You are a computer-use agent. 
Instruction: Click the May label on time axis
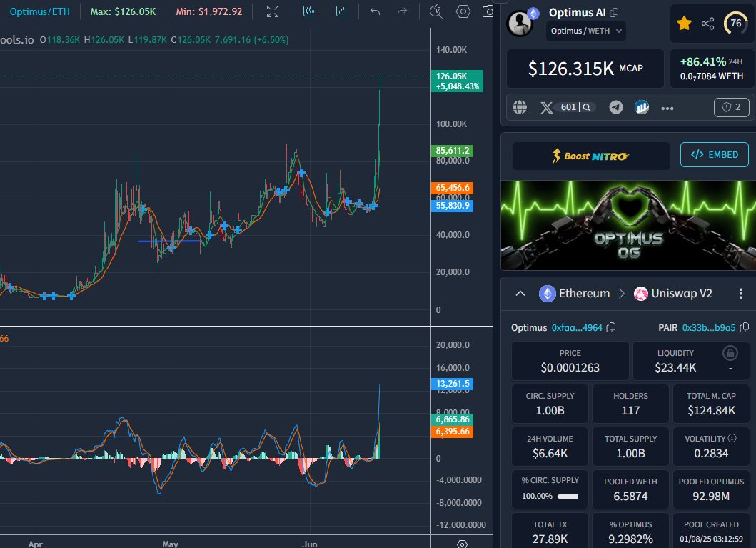pyautogui.click(x=170, y=544)
